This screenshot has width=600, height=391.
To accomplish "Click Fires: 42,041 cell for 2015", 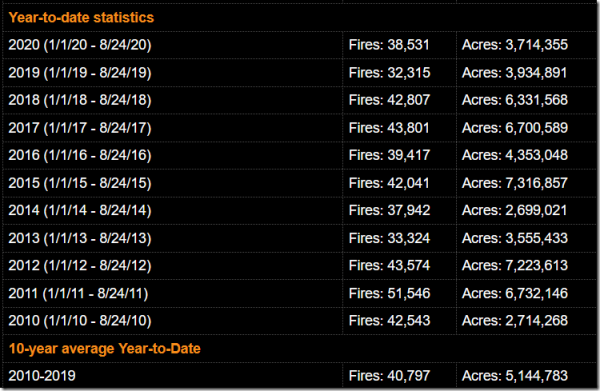I will coord(389,183).
